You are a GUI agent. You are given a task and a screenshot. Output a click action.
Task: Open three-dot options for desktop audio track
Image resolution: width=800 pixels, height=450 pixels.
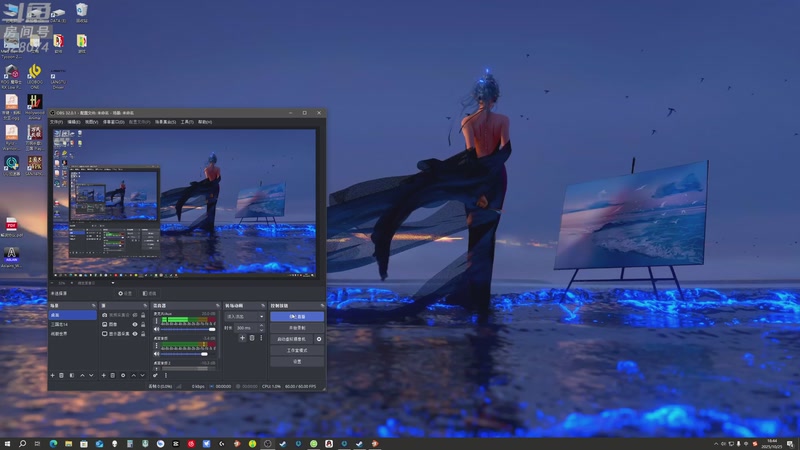[x=157, y=345]
